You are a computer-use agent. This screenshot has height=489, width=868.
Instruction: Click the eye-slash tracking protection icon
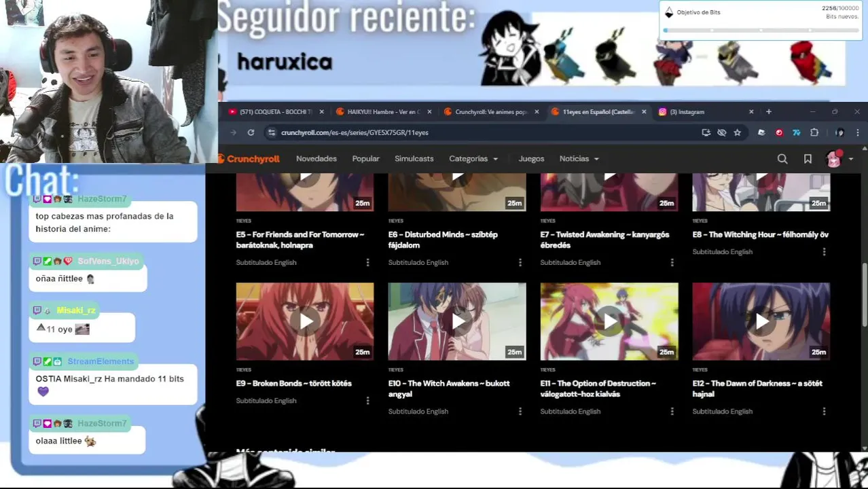(x=722, y=132)
